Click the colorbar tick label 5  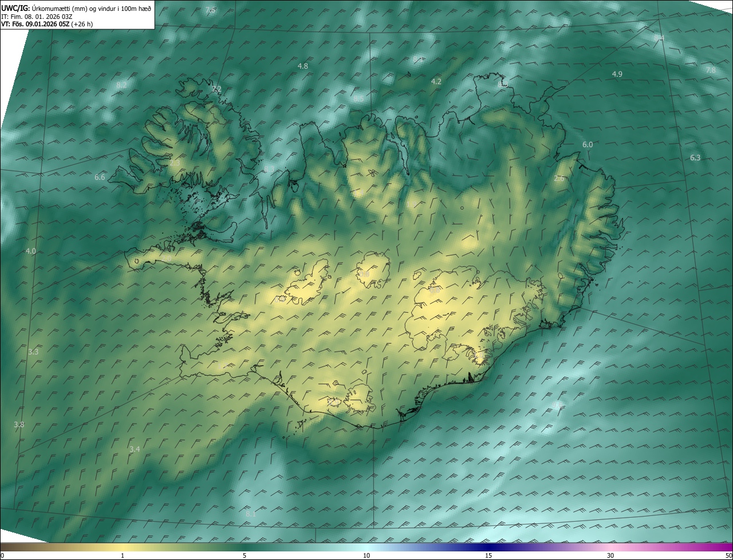click(245, 556)
